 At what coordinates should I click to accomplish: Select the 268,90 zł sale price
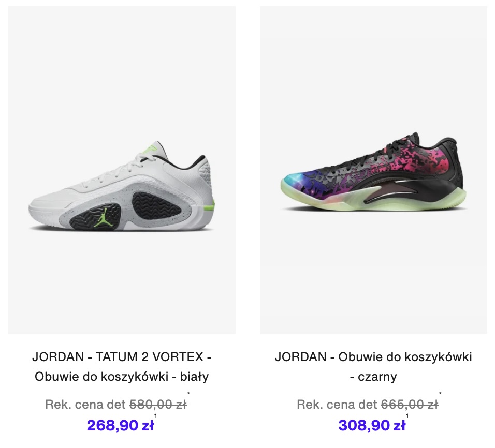point(120,425)
